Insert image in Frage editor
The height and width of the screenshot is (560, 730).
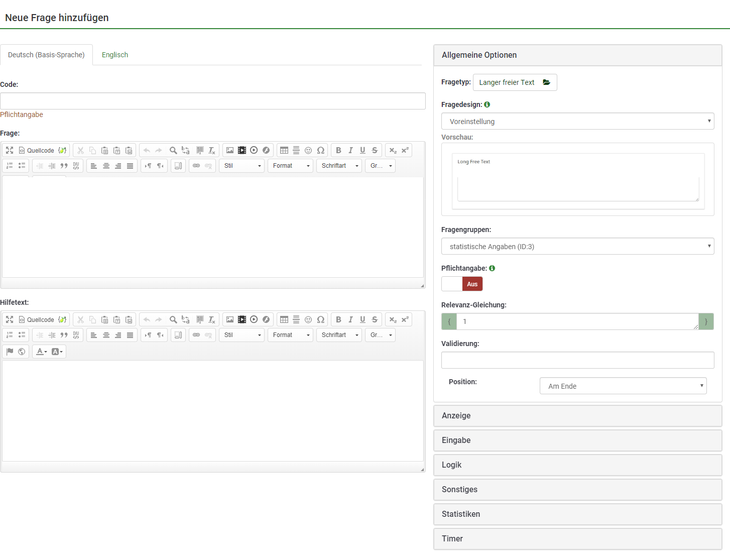[x=230, y=150]
